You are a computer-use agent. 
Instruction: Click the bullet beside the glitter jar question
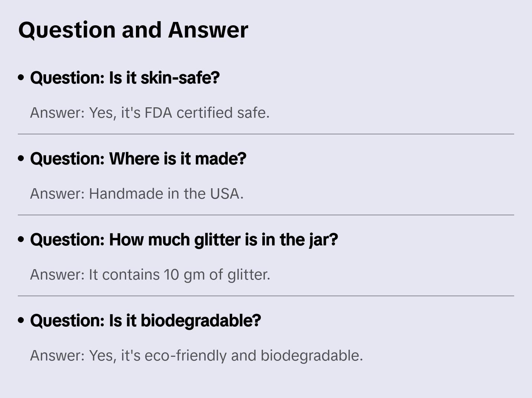click(21, 239)
